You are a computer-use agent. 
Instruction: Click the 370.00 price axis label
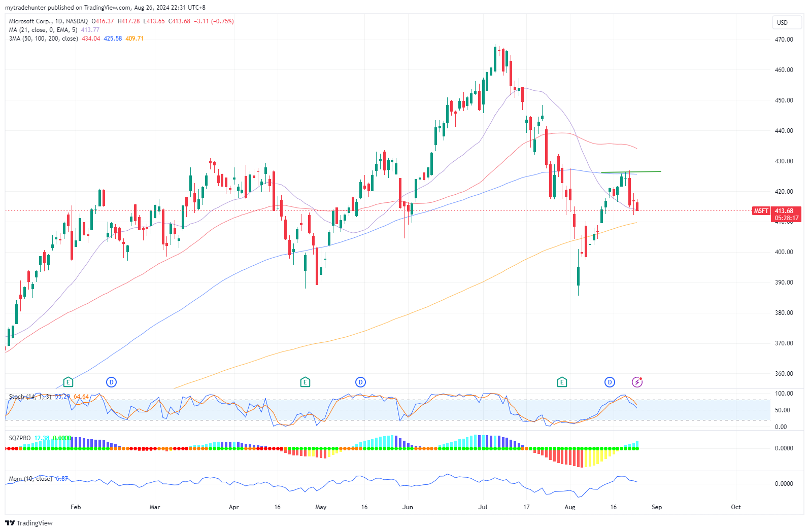(x=784, y=343)
